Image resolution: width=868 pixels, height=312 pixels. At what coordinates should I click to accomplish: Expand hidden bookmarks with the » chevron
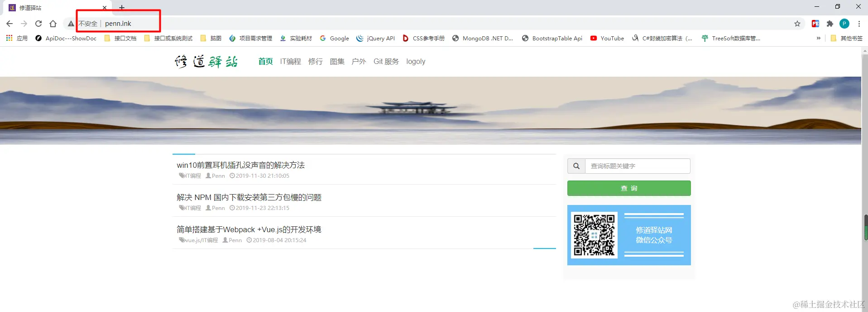[x=819, y=38]
